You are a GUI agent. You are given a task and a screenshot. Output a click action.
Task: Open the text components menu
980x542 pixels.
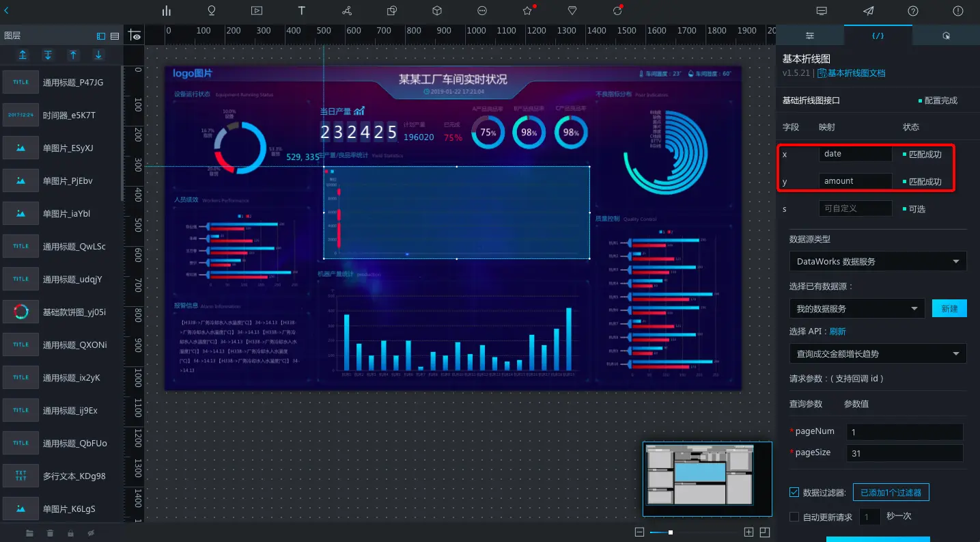click(302, 11)
